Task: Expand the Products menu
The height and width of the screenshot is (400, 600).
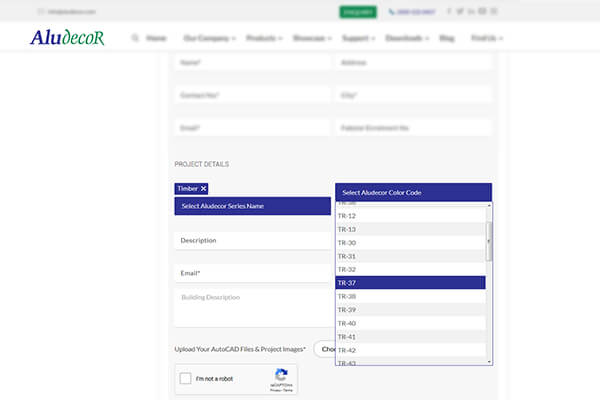Action: pyautogui.click(x=264, y=38)
